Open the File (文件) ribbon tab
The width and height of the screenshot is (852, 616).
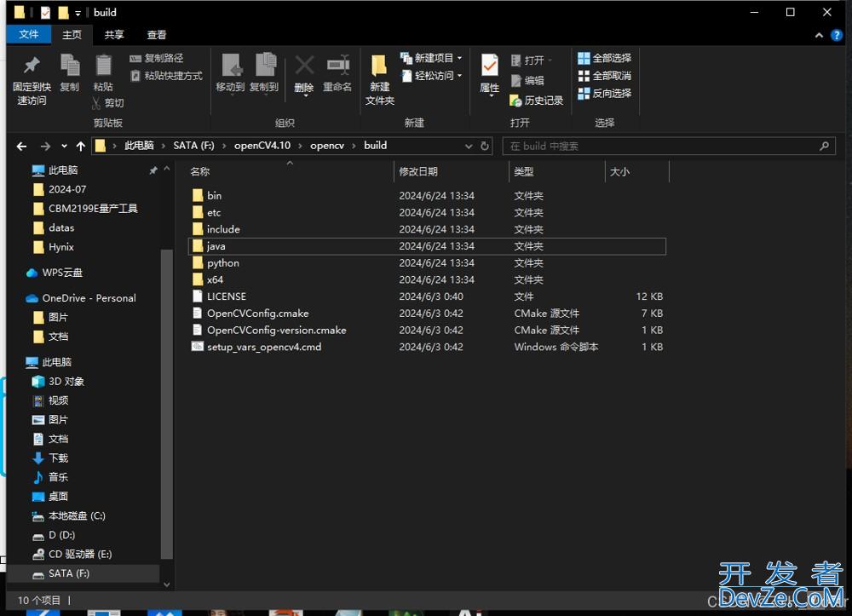click(29, 34)
